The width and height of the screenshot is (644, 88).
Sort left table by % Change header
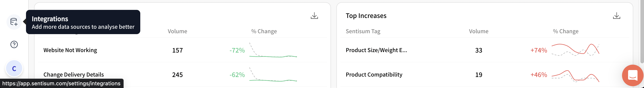[264, 31]
